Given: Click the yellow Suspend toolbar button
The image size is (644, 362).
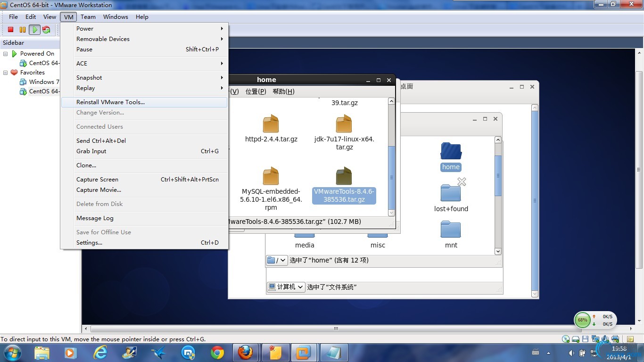Looking at the screenshot, I should point(23,30).
